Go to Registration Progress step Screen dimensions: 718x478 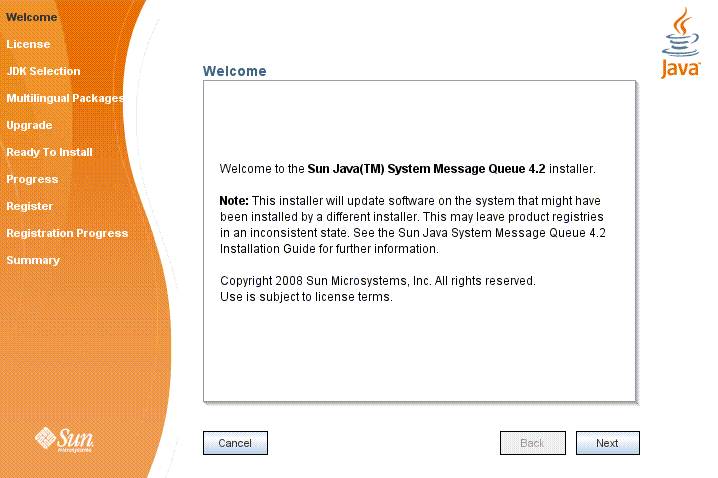[x=67, y=233]
